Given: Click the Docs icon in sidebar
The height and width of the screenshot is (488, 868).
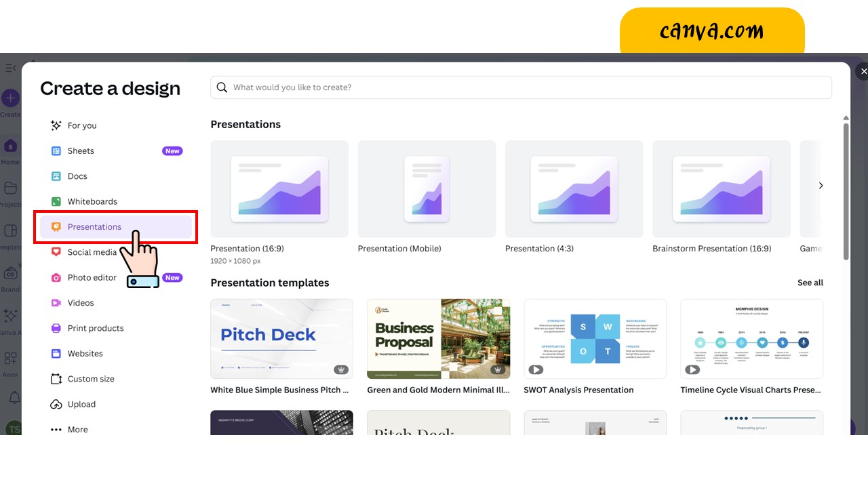Looking at the screenshot, I should pos(56,176).
